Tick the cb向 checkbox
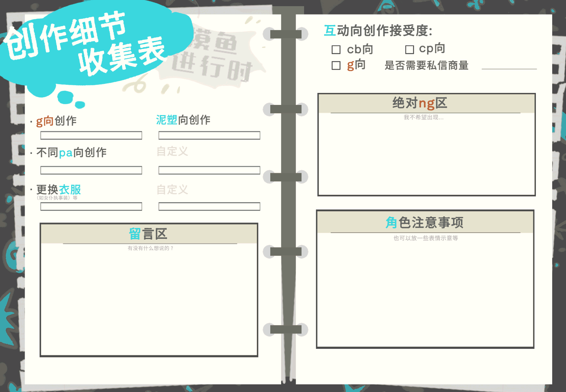566x392 pixels. click(336, 49)
